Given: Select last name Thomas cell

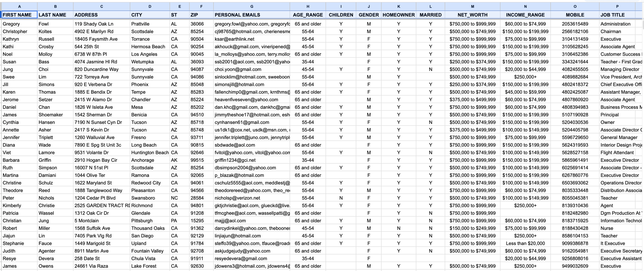Looking at the screenshot, I should coord(55,92).
